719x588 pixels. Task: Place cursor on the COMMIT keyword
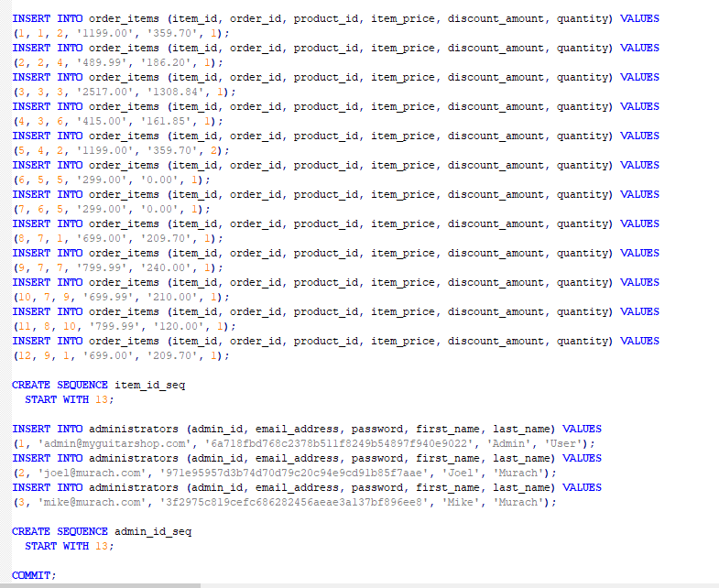click(31, 575)
